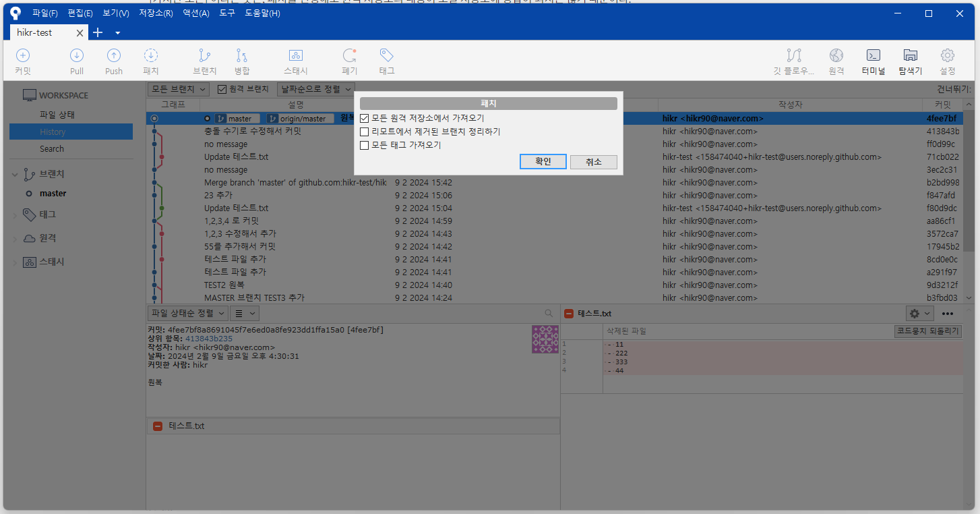The height and width of the screenshot is (514, 980).
Task: Open the 액션(A) menu
Action: [x=196, y=13]
